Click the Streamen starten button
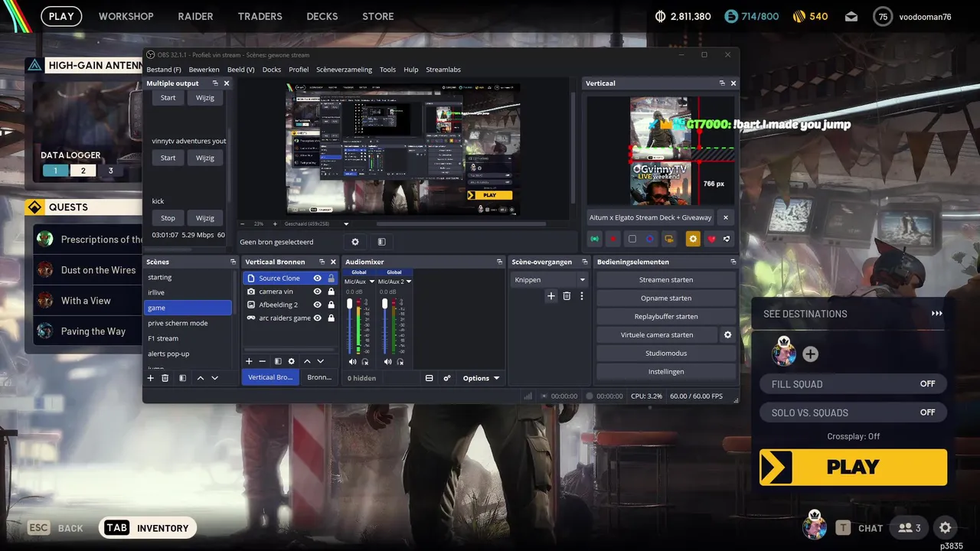Image resolution: width=980 pixels, height=551 pixels. (666, 280)
